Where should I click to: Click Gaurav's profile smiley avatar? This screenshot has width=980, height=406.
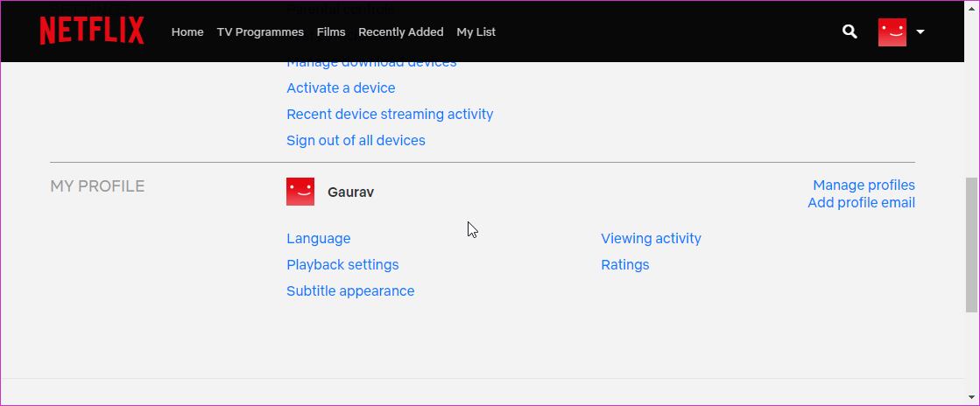click(300, 192)
